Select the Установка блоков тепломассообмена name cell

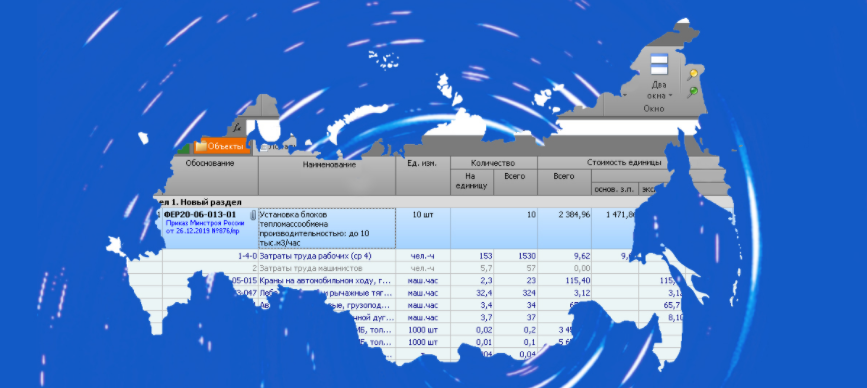327,228
